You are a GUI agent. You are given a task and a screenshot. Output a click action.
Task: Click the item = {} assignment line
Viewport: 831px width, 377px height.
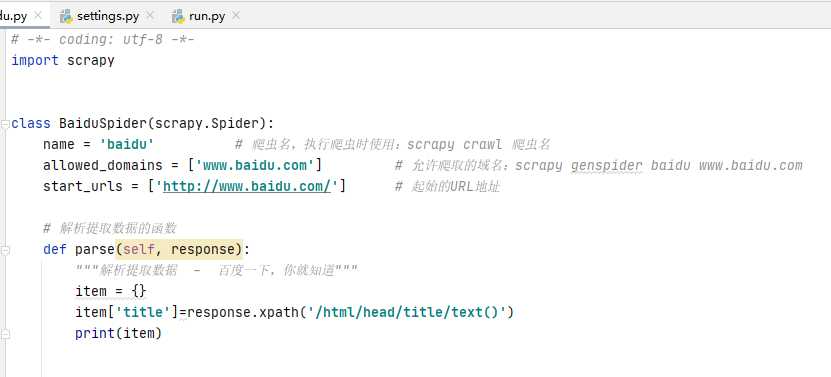tap(111, 292)
